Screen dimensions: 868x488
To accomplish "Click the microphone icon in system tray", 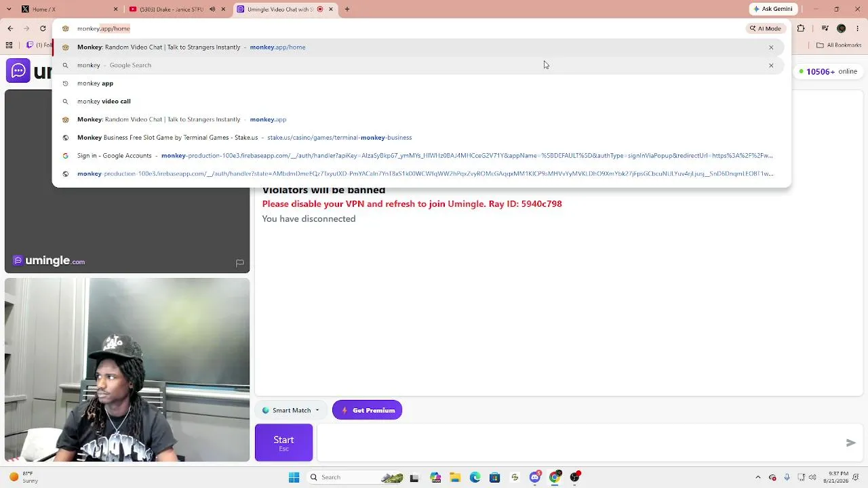I will point(787,477).
